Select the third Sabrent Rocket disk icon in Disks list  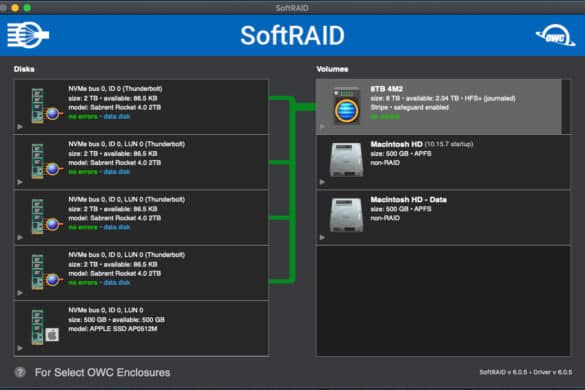(x=46, y=216)
